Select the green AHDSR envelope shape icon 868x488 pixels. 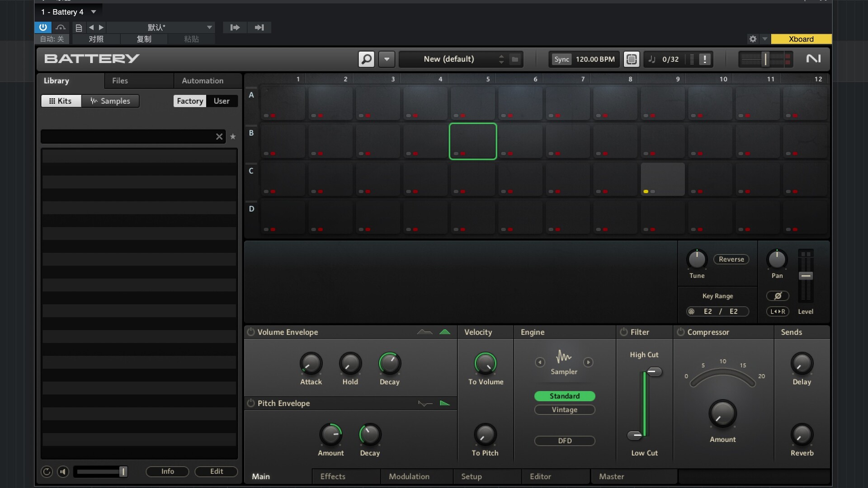pos(445,332)
